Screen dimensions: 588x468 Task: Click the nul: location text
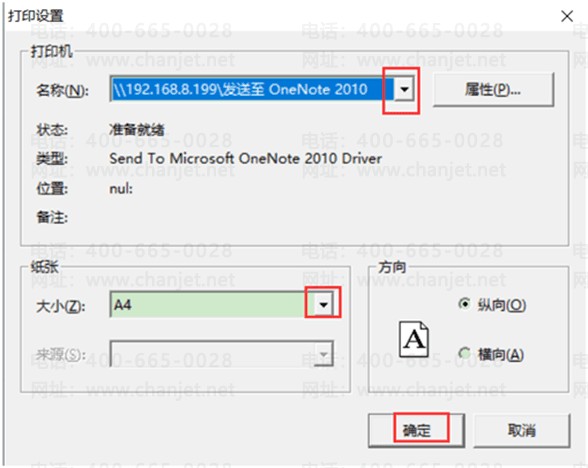pos(121,188)
